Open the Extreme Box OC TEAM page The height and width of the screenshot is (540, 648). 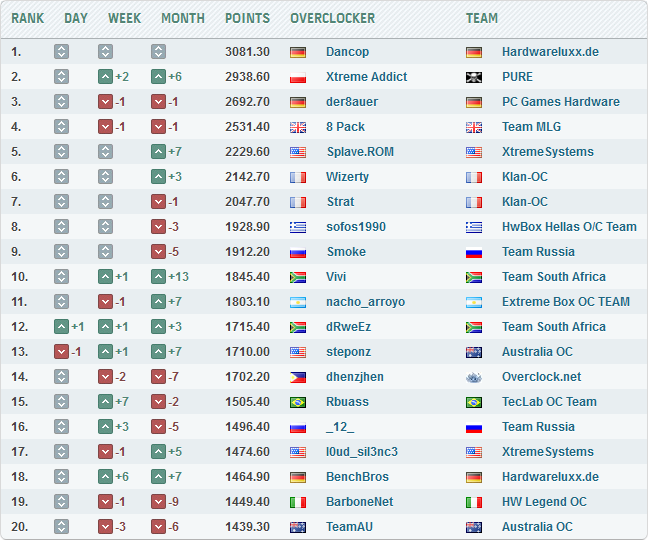[566, 302]
